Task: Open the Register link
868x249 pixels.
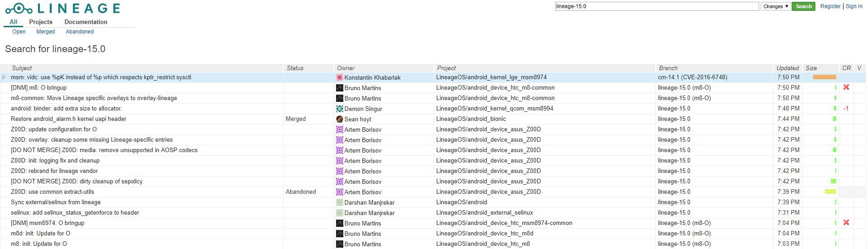Action: pyautogui.click(x=830, y=6)
